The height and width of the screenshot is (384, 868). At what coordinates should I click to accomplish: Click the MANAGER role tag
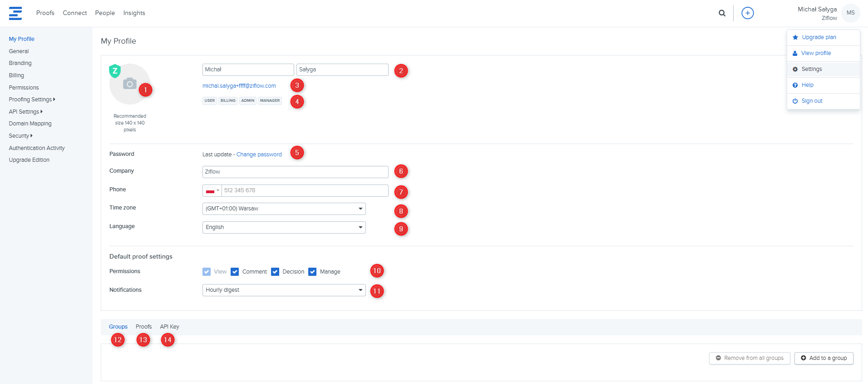click(x=270, y=100)
